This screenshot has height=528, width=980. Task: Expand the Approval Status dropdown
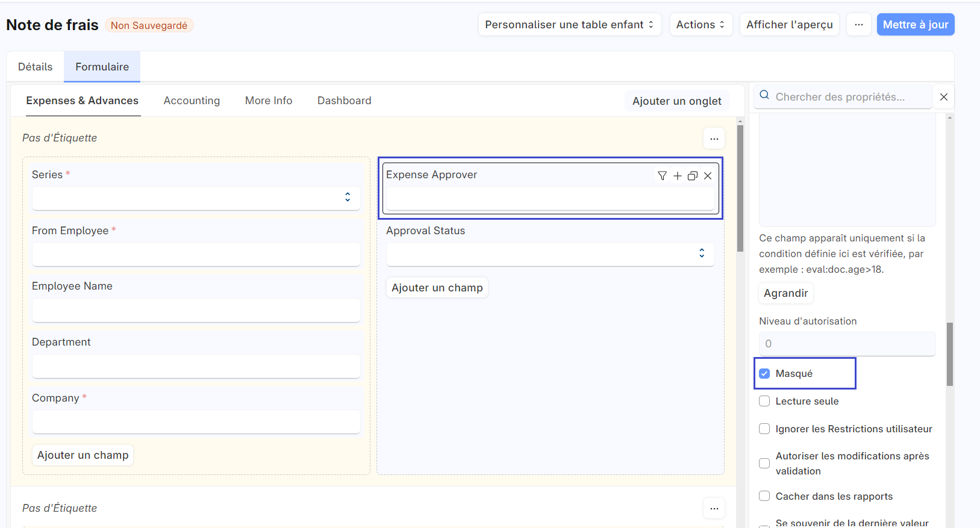coord(550,254)
